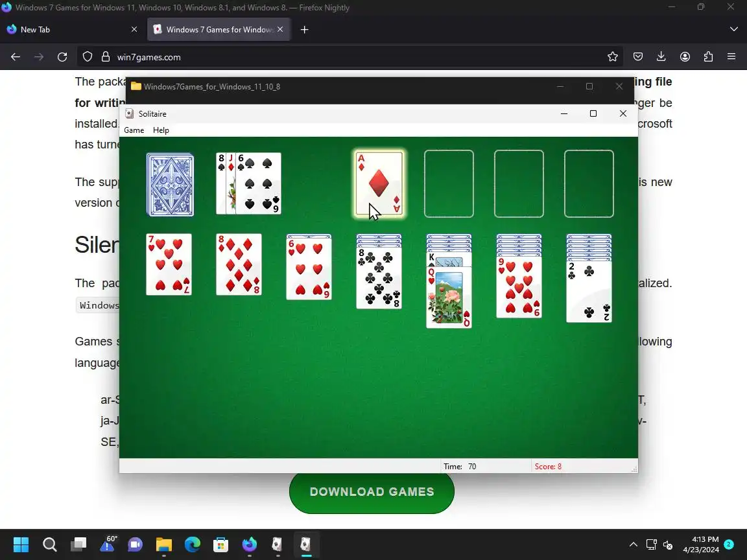
Task: Save page to Pocket
Action: coord(638,57)
